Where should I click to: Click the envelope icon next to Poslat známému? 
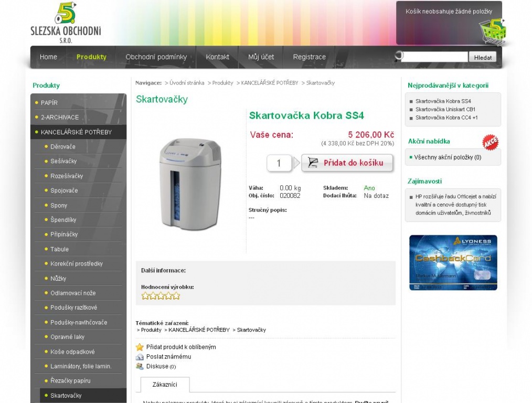(140, 357)
